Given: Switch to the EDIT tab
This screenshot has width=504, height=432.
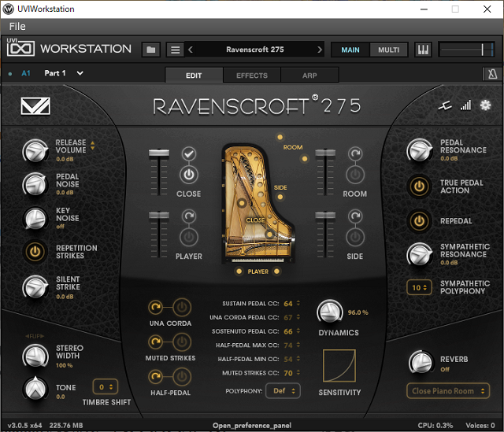Looking at the screenshot, I should [194, 76].
